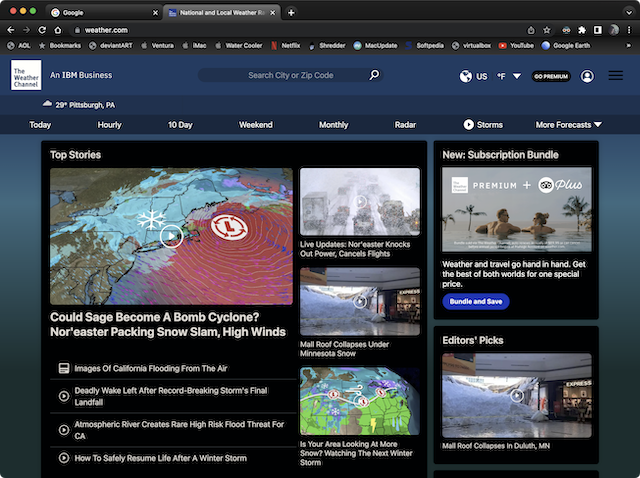
Task: Open the incognito-style extension icon
Action: point(566,30)
